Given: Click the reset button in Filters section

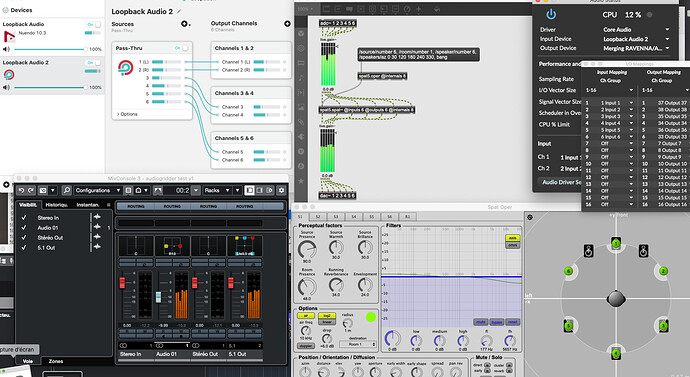Looking at the screenshot, I should [x=512, y=322].
